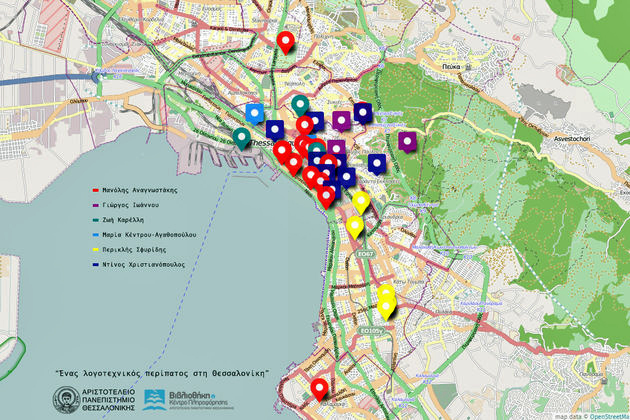Image resolution: width=630 pixels, height=420 pixels.
Task: Click the isolated red pin north of the city
Action: pyautogui.click(x=285, y=43)
